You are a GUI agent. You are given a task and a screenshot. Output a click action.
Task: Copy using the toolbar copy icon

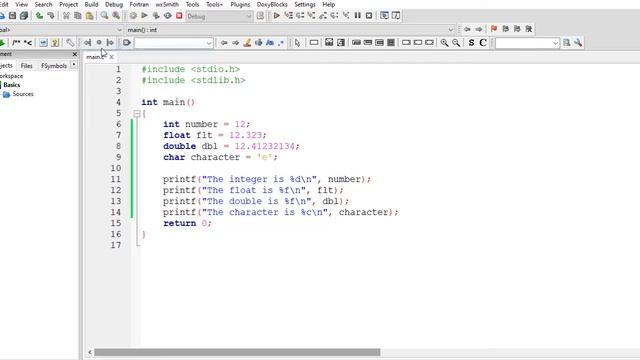pos(78,16)
